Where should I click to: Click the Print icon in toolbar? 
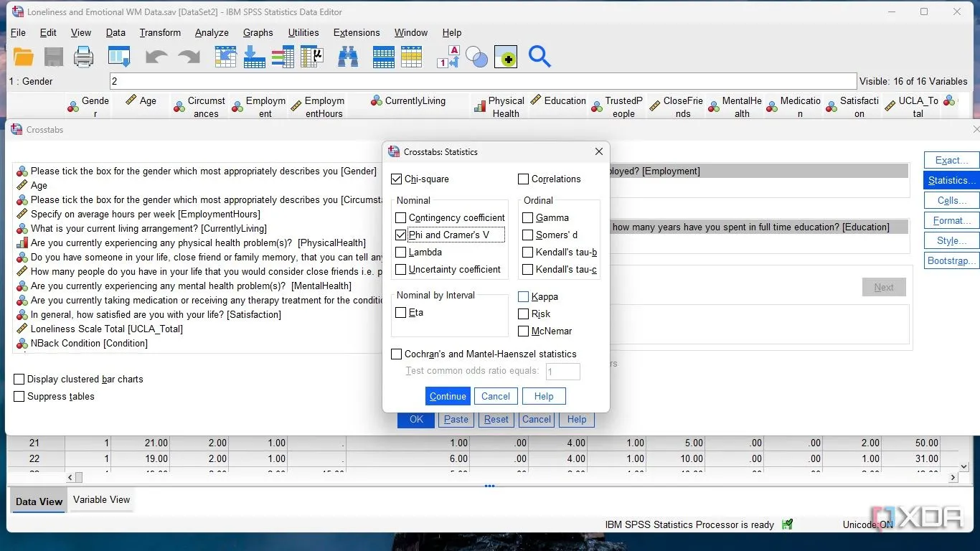click(x=84, y=57)
